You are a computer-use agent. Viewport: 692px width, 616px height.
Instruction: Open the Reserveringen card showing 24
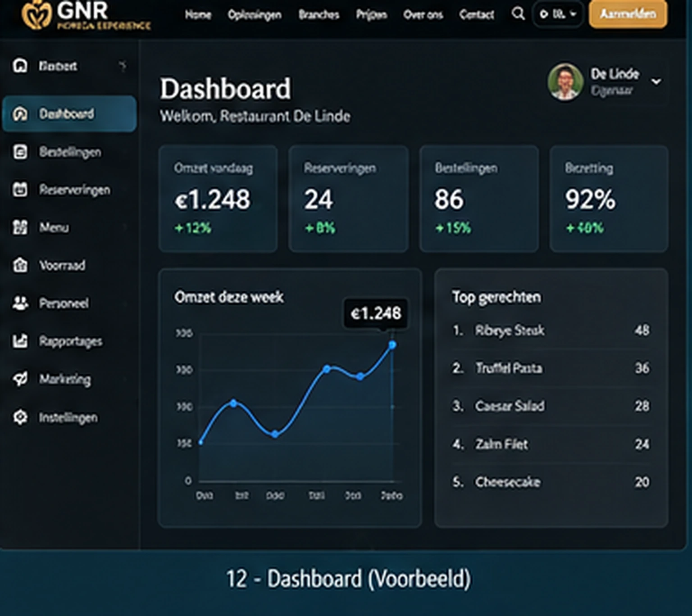[349, 199]
